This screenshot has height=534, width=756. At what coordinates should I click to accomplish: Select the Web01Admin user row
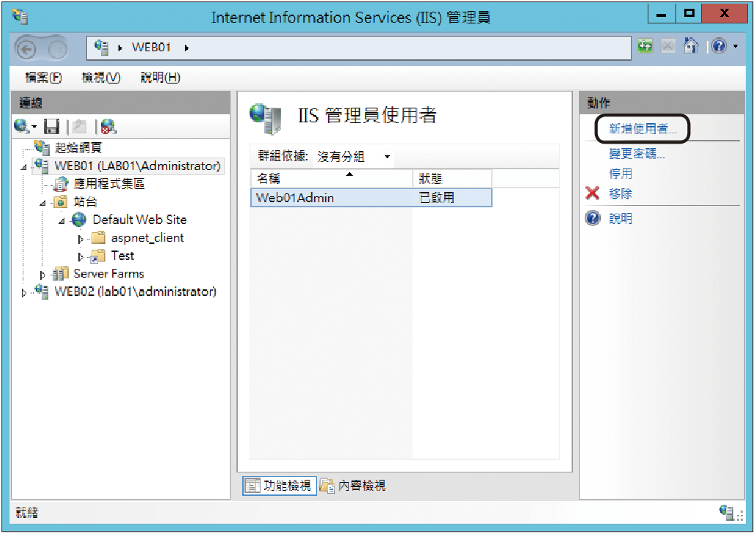(x=371, y=198)
